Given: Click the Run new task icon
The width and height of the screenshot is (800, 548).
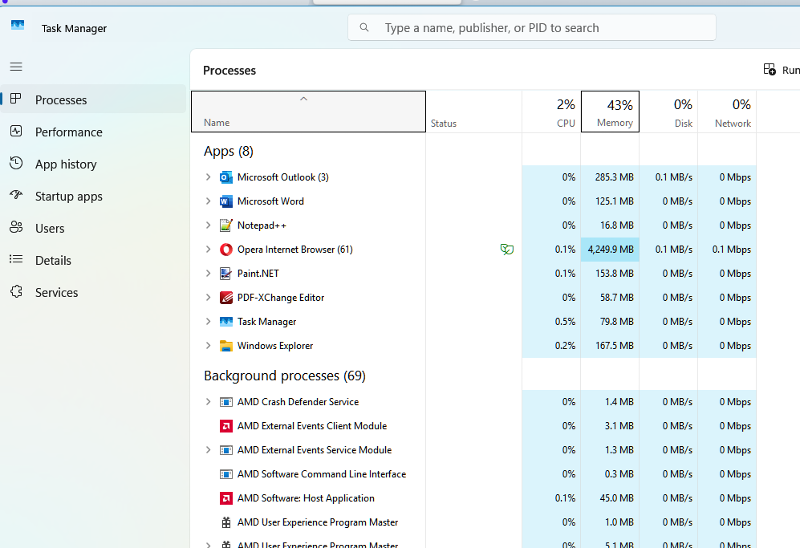Looking at the screenshot, I should pos(769,69).
